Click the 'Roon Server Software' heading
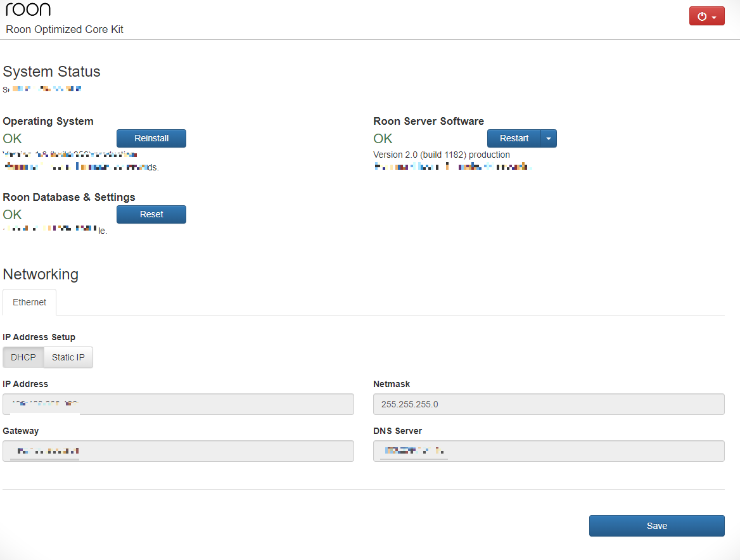Viewport: 740px width, 560px height. 428,121
